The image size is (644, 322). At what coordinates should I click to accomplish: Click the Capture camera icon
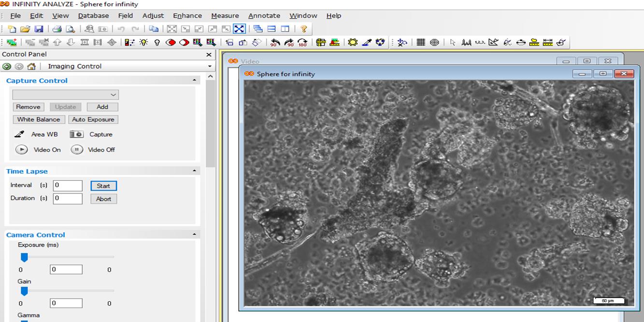click(x=76, y=134)
